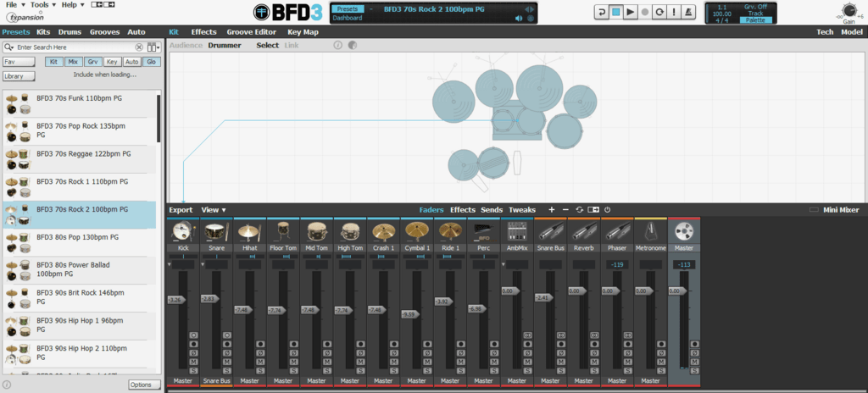
Task: Click the metronome transport icon
Action: click(x=688, y=12)
